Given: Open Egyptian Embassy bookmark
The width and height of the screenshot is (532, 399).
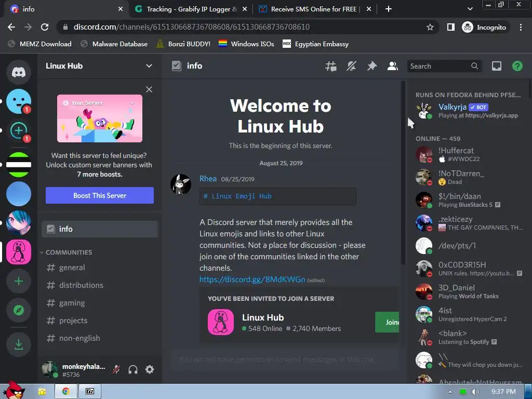Looking at the screenshot, I should 315,44.
